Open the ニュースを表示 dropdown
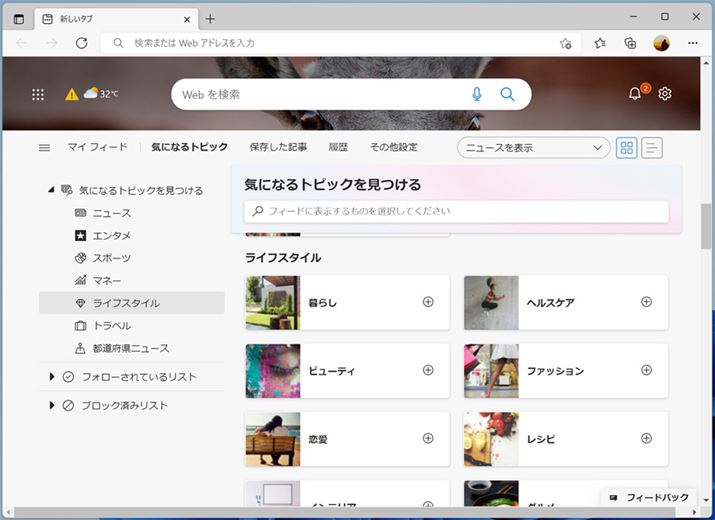The image size is (715, 520). coord(533,147)
